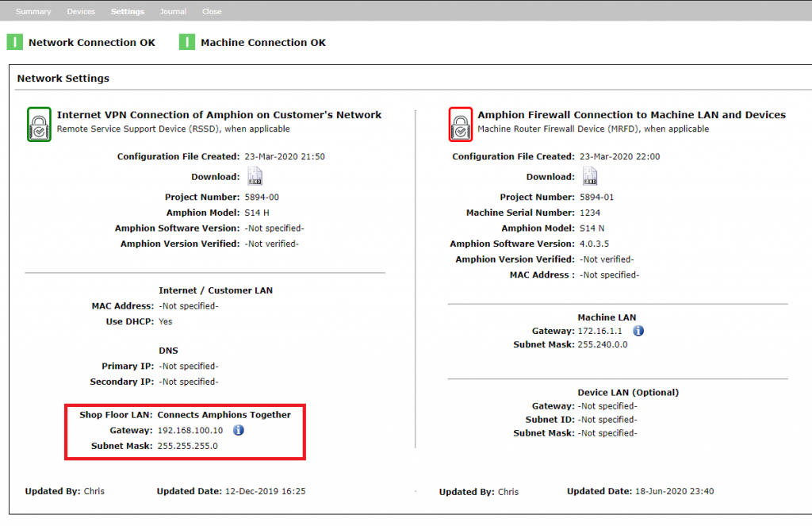The image size is (812, 526).
Task: Click the green Network Connection OK indicator
Action: [14, 42]
